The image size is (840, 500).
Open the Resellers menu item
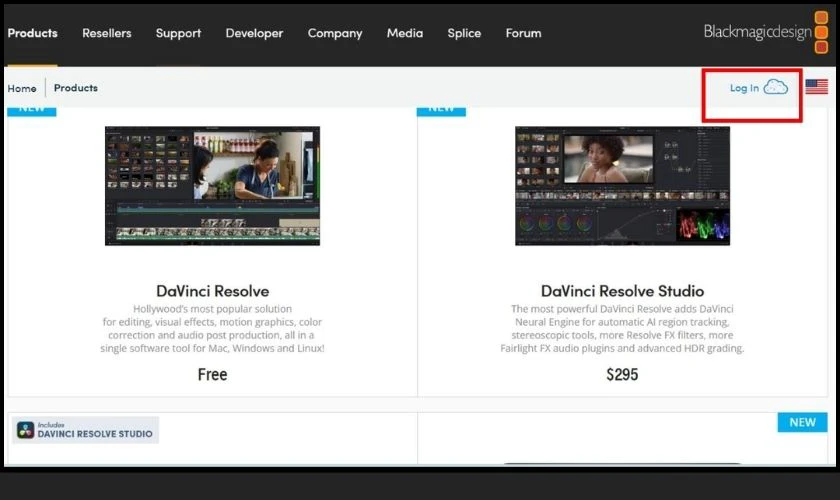pyautogui.click(x=107, y=33)
